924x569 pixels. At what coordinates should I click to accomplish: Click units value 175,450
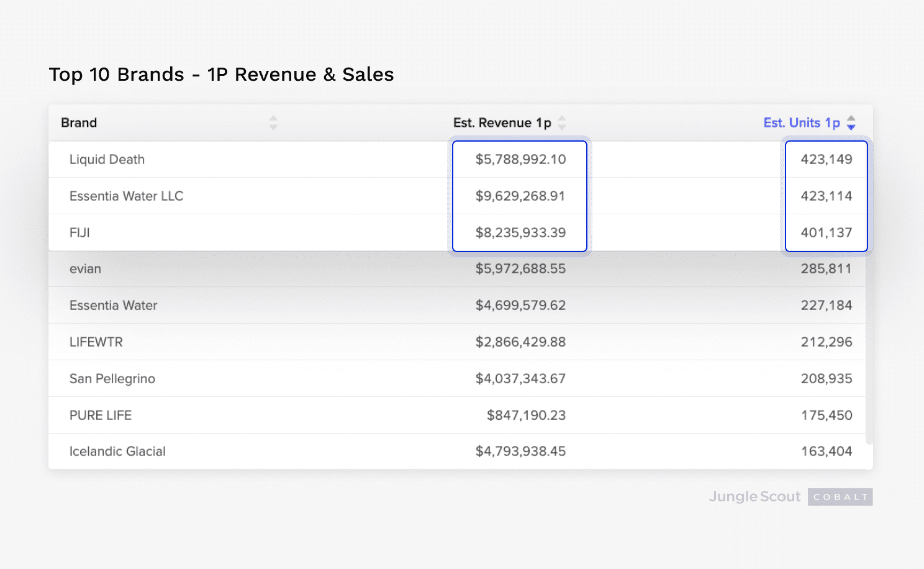827,416
